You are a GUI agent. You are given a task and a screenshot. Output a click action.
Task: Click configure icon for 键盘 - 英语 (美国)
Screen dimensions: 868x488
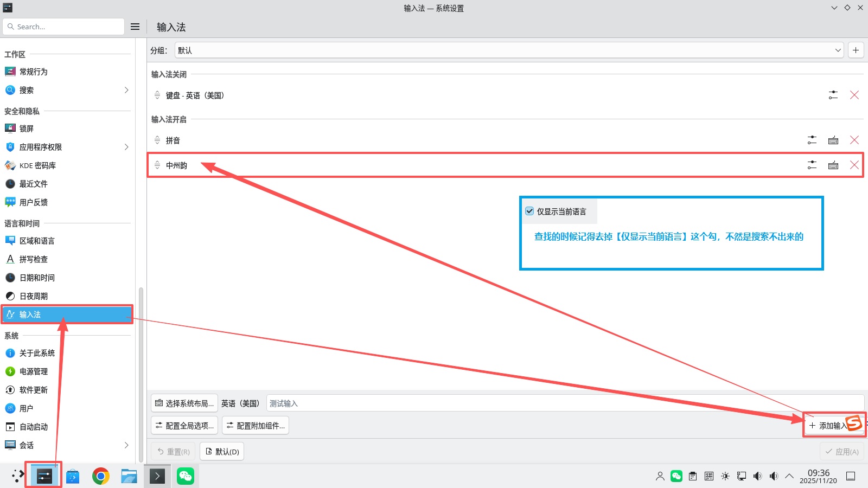click(x=833, y=95)
